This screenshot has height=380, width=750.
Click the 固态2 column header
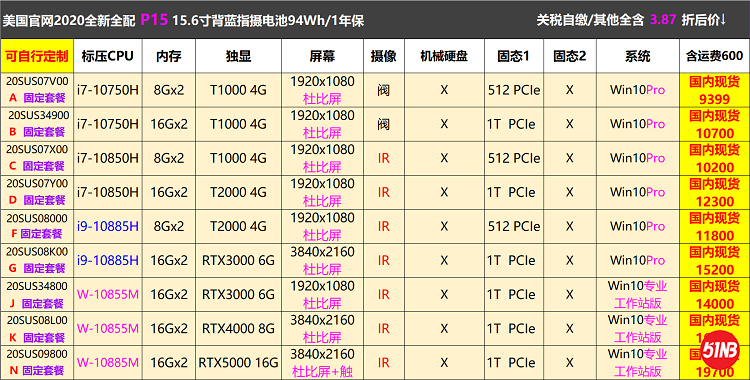coord(570,56)
